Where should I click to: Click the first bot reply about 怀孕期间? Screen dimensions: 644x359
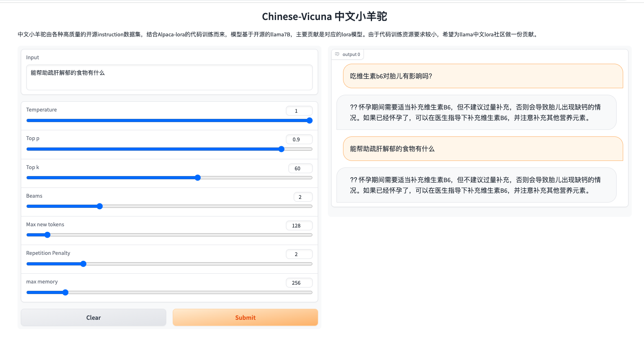[x=476, y=112]
